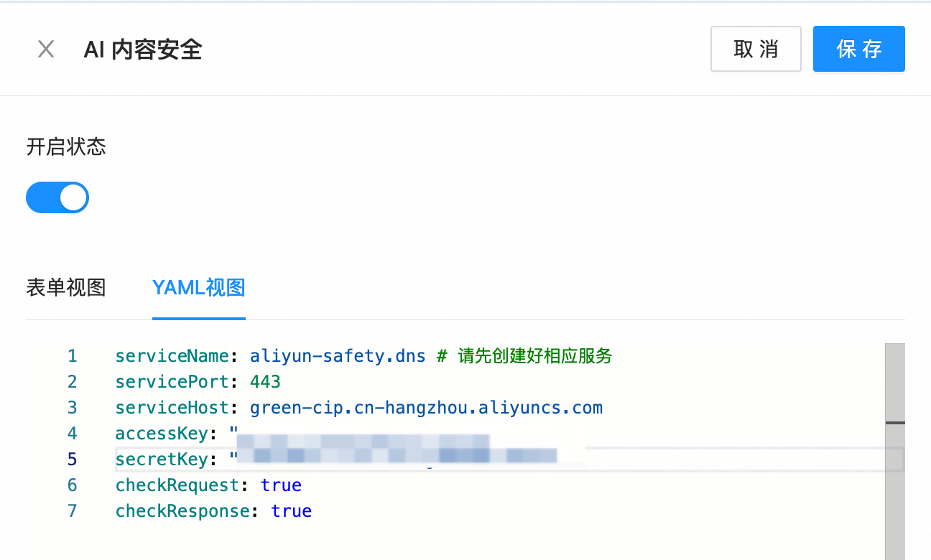This screenshot has height=560, width=931.
Task: Click the green-cip.cn-hangzhou.aliyuncs.com host value
Action: (426, 408)
